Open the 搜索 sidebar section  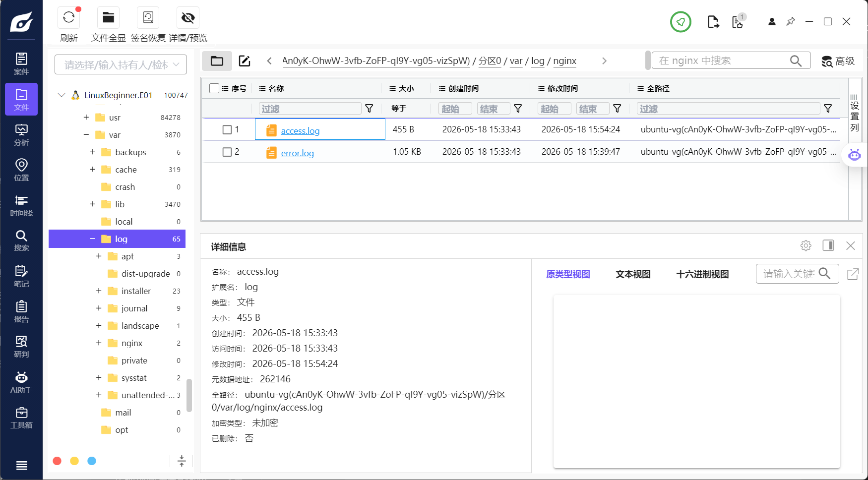(21, 240)
